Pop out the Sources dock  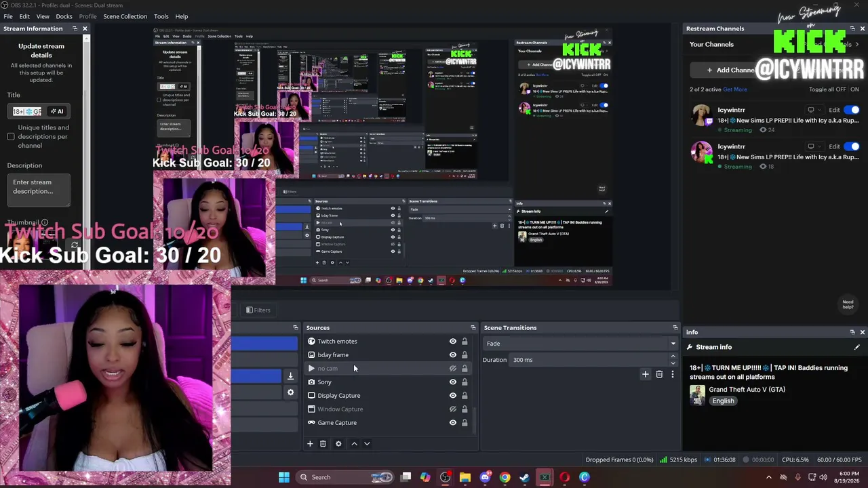tap(473, 328)
